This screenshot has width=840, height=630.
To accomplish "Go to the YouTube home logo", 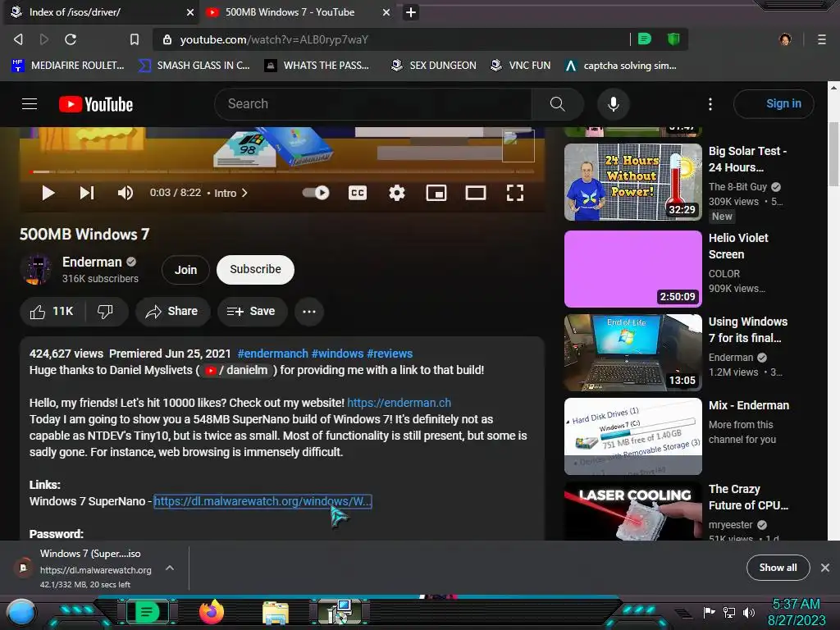I will pos(96,104).
